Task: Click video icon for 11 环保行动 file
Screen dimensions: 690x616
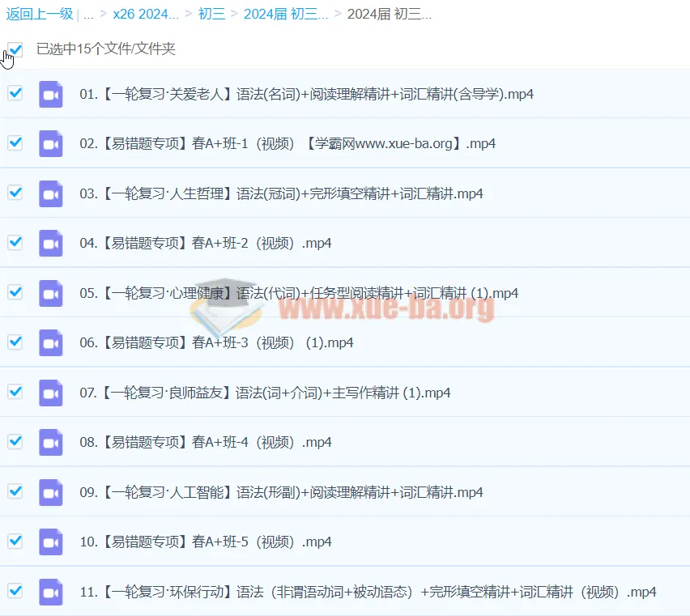Action: 51,592
